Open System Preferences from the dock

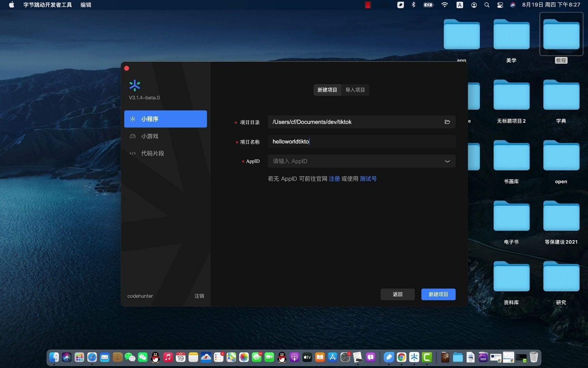pos(345,357)
